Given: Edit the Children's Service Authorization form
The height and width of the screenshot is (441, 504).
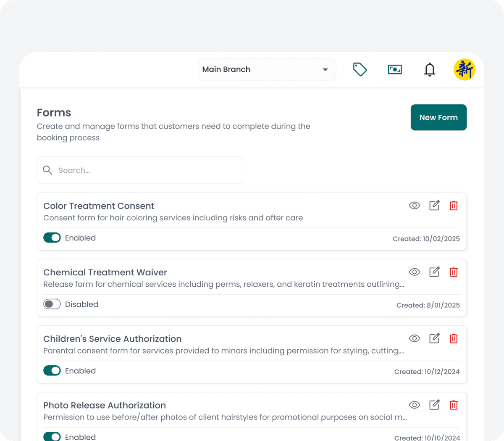Looking at the screenshot, I should 434,338.
